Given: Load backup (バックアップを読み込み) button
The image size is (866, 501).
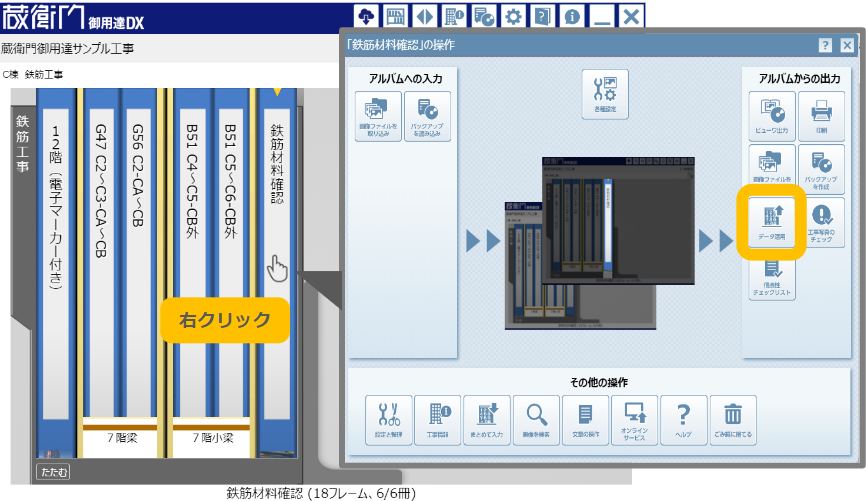Looking at the screenshot, I should (x=427, y=116).
